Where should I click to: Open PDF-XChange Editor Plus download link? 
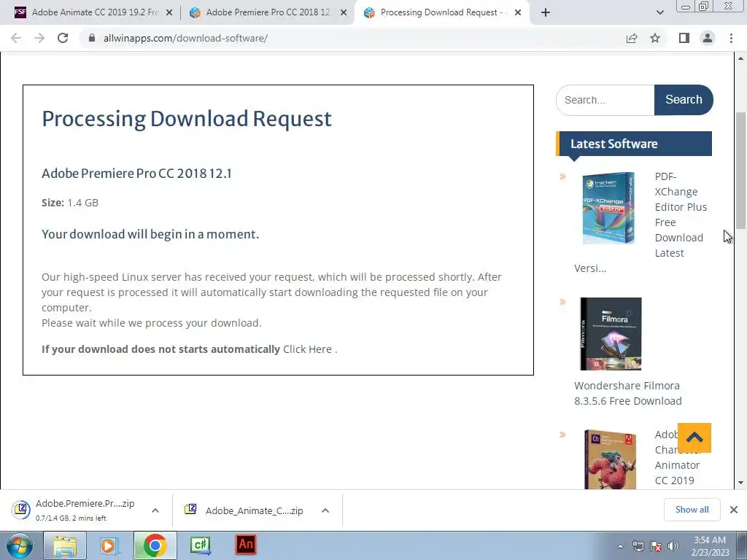point(681,215)
